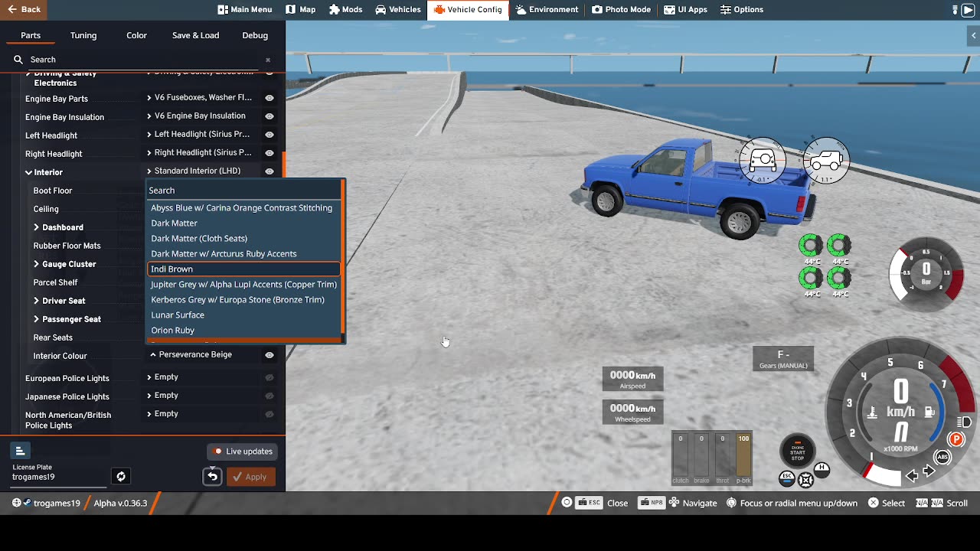This screenshot has width=980, height=551.
Task: Switch to the Tuning tab
Action: click(83, 35)
